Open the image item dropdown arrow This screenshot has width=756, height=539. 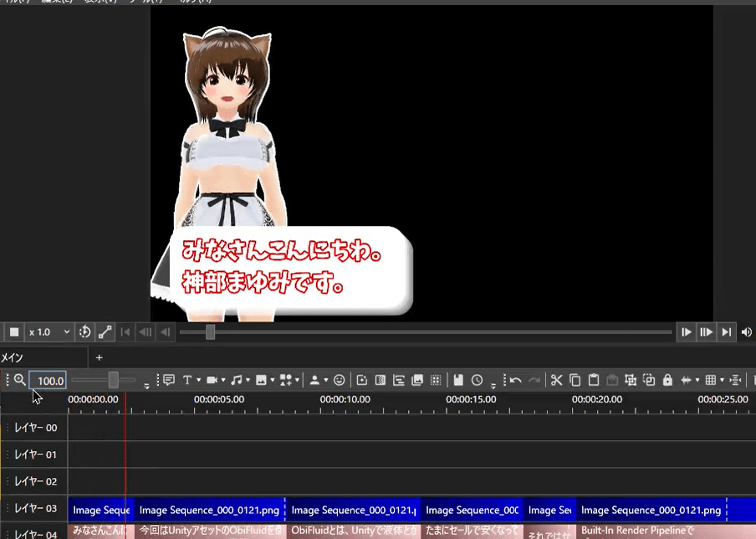click(273, 380)
